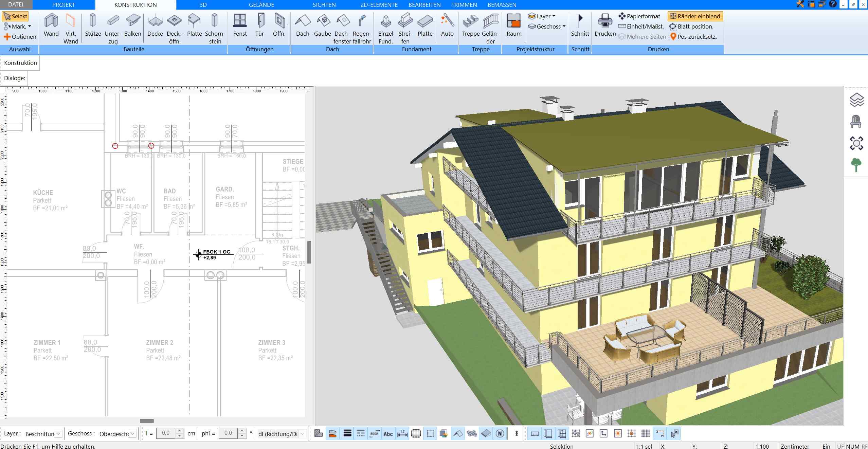Select the Regenfallrohr tool
Image resolution: width=868 pixels, height=449 pixels.
pyautogui.click(x=362, y=29)
